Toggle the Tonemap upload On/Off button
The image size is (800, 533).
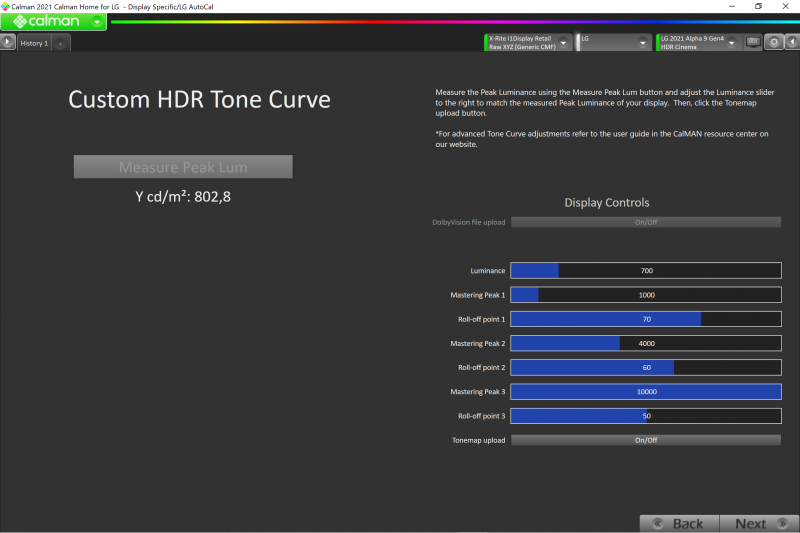coord(646,440)
